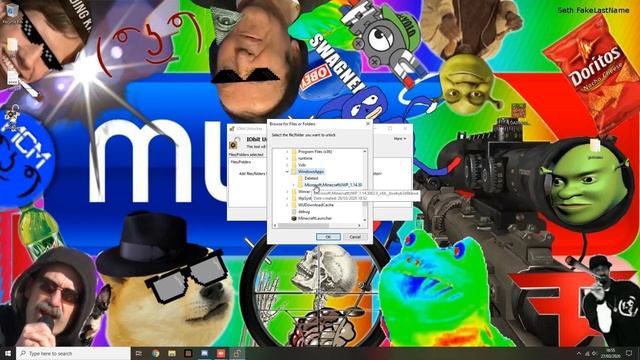Click Cancel in the Browse for Files dialog
Viewport: 640px width, 360px height.
pos(355,237)
